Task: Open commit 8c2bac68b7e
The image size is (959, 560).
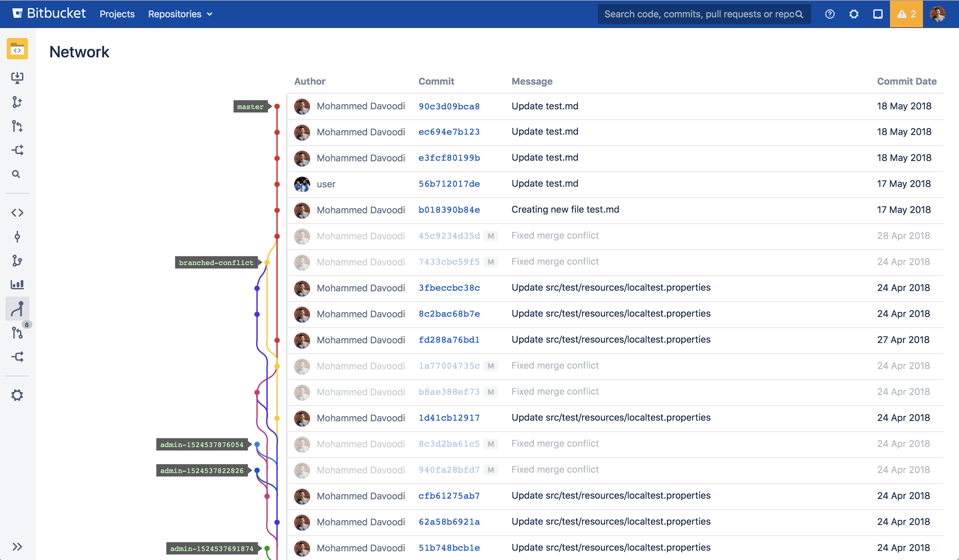Action: point(449,314)
